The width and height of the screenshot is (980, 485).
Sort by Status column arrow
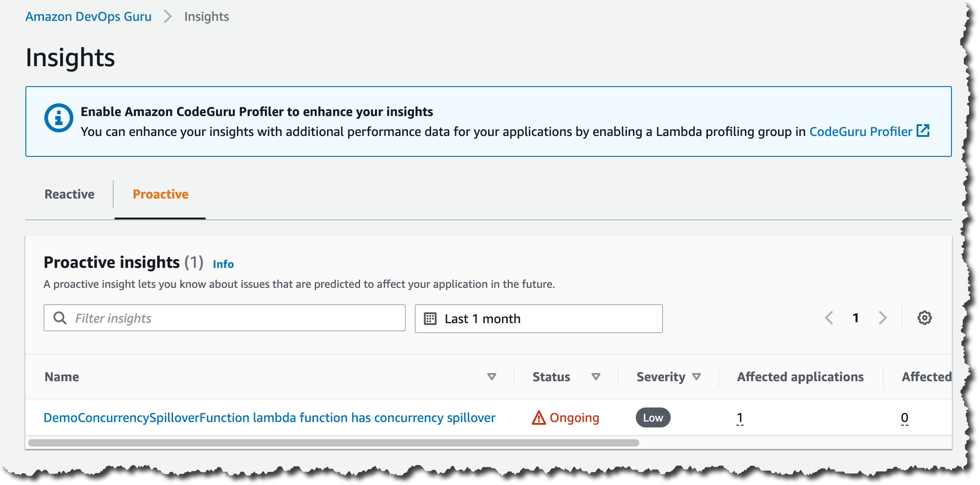tap(596, 377)
